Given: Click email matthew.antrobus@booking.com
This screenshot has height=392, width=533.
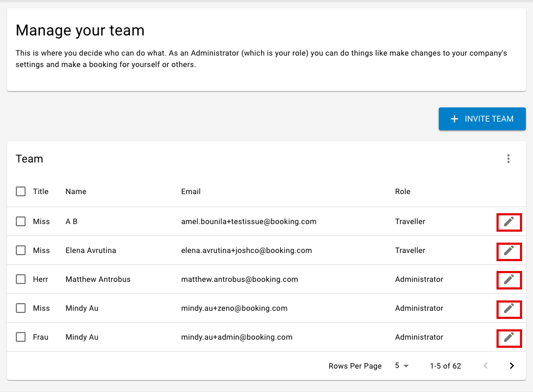Looking at the screenshot, I should (239, 280).
